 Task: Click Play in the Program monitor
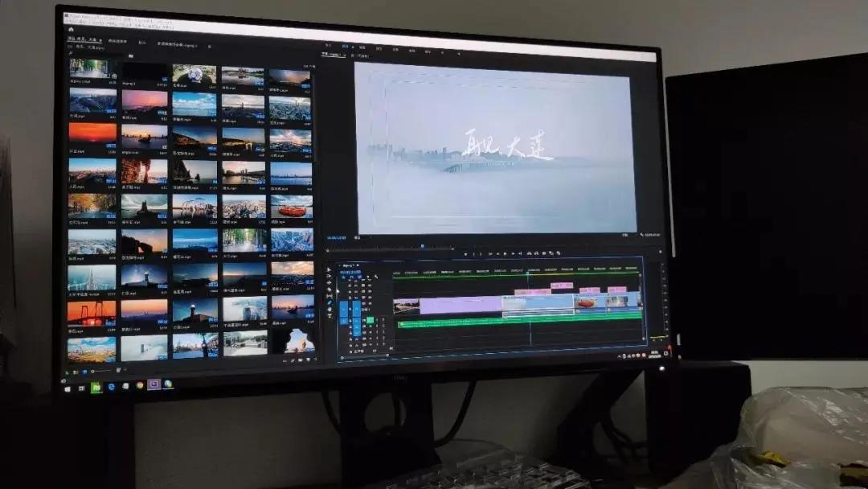(504, 253)
